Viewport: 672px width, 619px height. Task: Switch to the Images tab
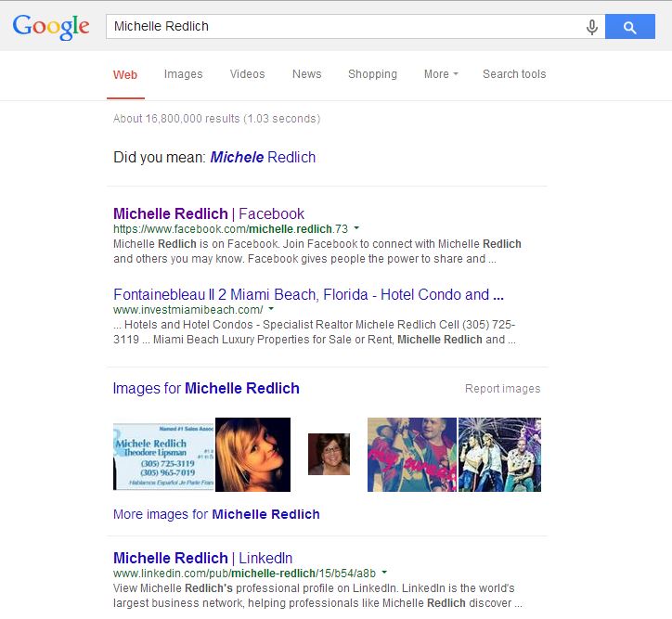tap(183, 74)
